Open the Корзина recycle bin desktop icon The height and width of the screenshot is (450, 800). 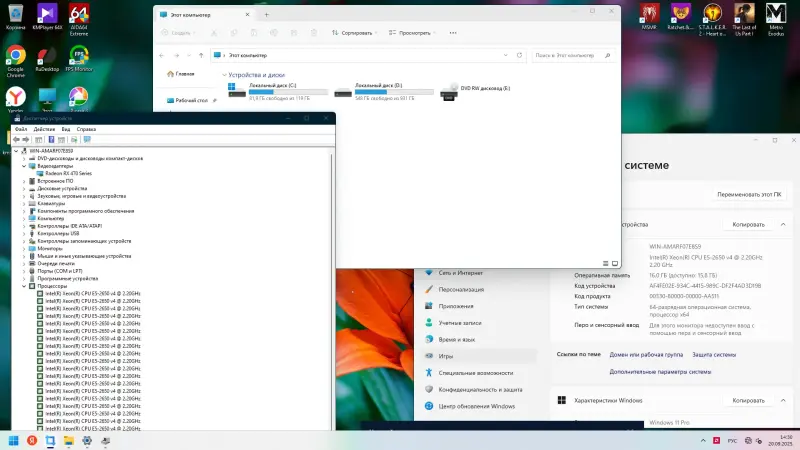pyautogui.click(x=15, y=17)
